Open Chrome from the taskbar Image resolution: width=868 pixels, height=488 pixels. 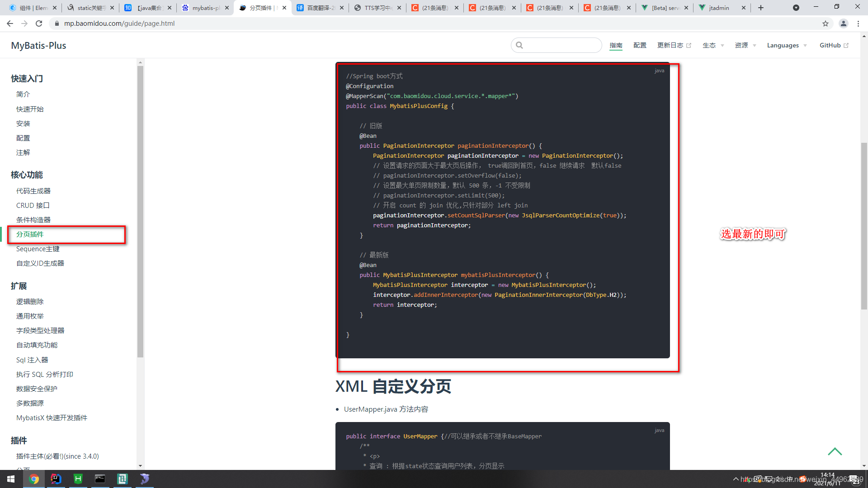click(34, 479)
